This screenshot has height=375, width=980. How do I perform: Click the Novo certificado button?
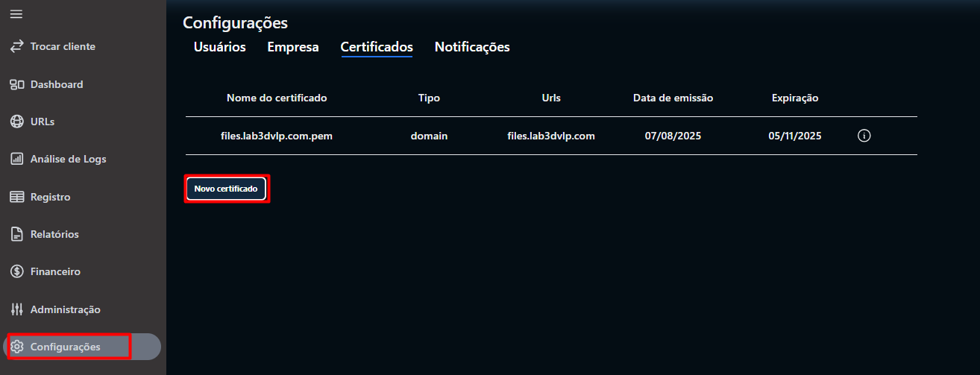[x=226, y=189]
